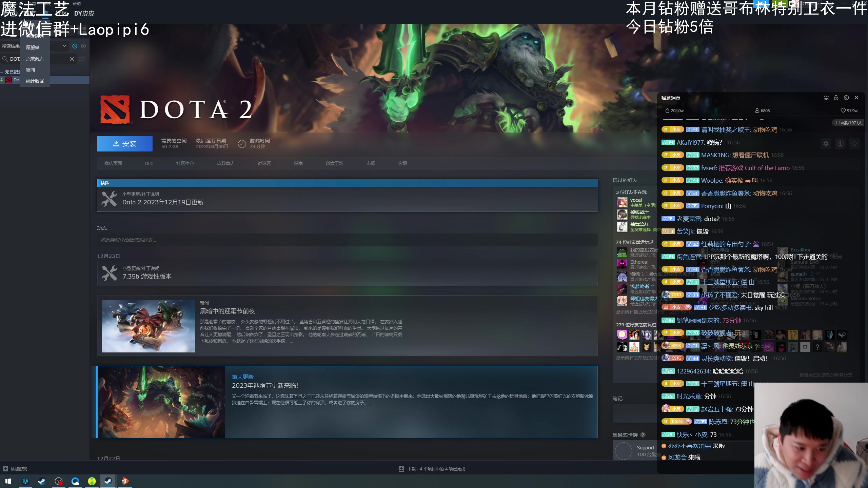Click the game info circle icon
The image size is (868, 488).
[840, 144]
